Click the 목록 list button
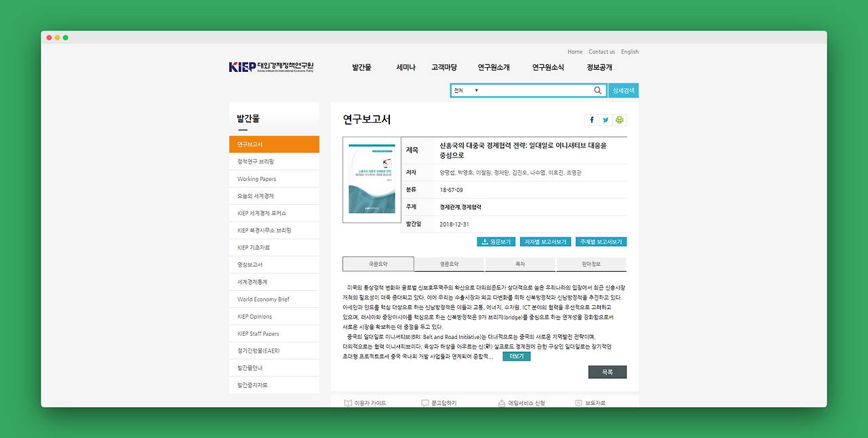868x438 pixels. [608, 372]
